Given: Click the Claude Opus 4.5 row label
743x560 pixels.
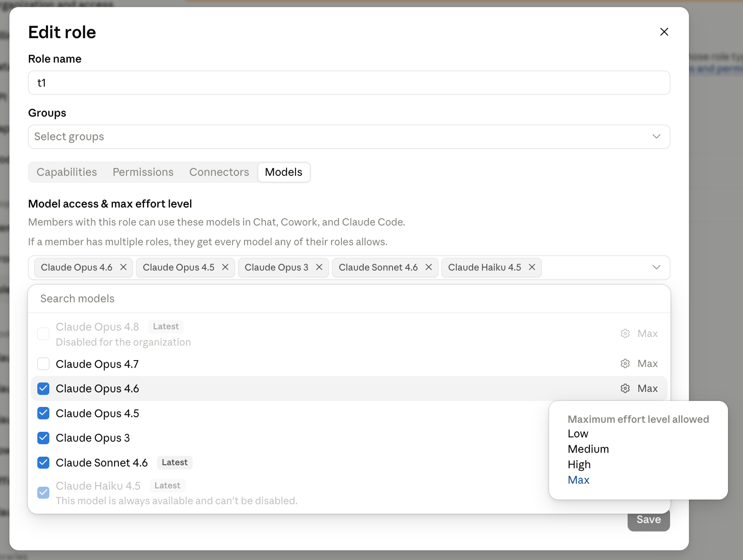Looking at the screenshot, I should pos(97,413).
